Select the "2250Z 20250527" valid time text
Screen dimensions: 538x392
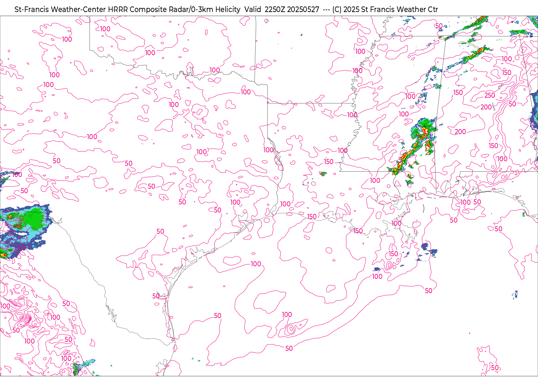292,10
